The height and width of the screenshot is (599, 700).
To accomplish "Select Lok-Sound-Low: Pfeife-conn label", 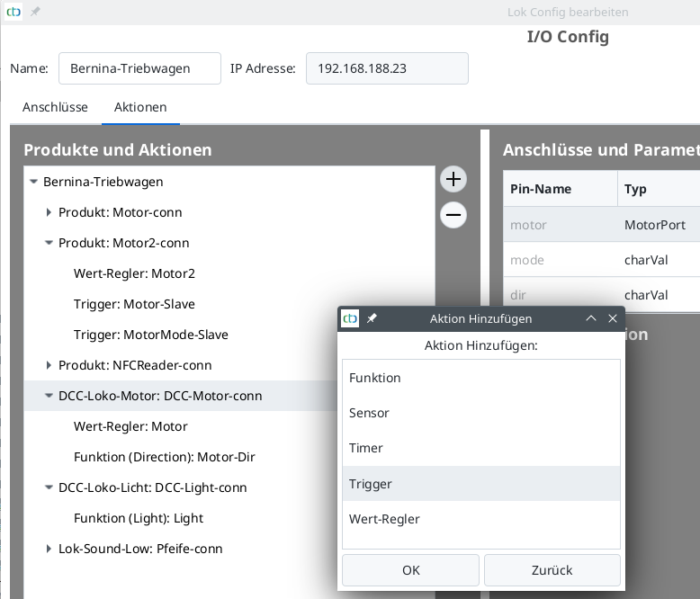I will click(x=140, y=549).
